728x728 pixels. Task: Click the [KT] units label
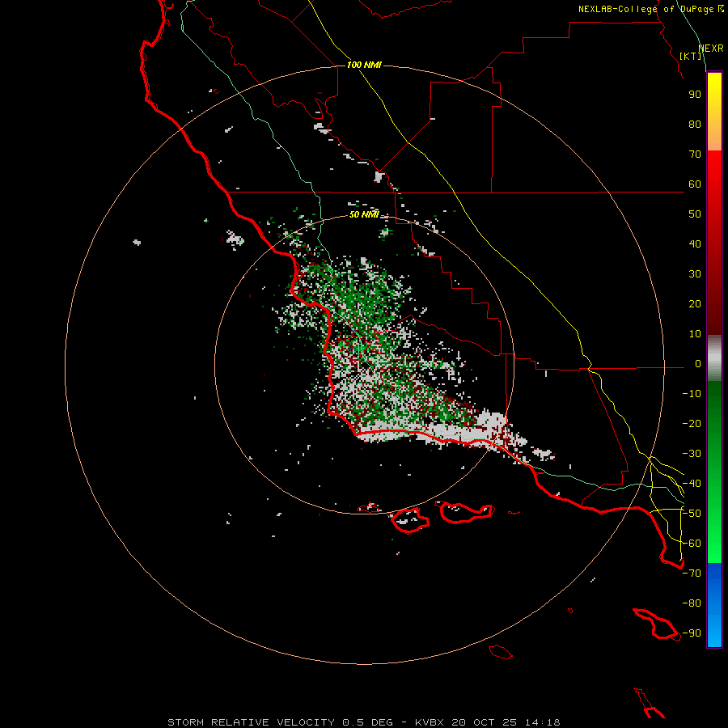[691, 56]
